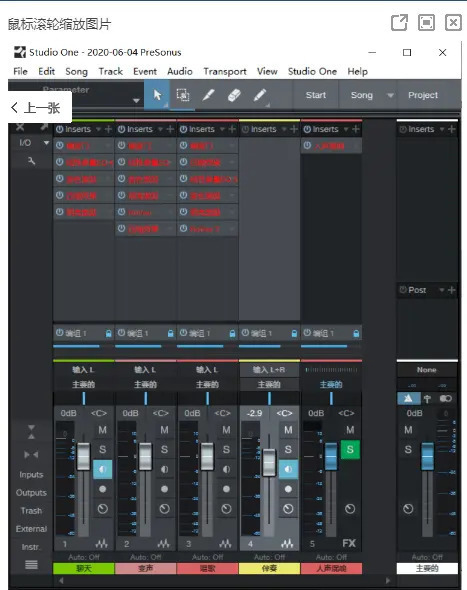Open image in new window icon

click(x=399, y=23)
